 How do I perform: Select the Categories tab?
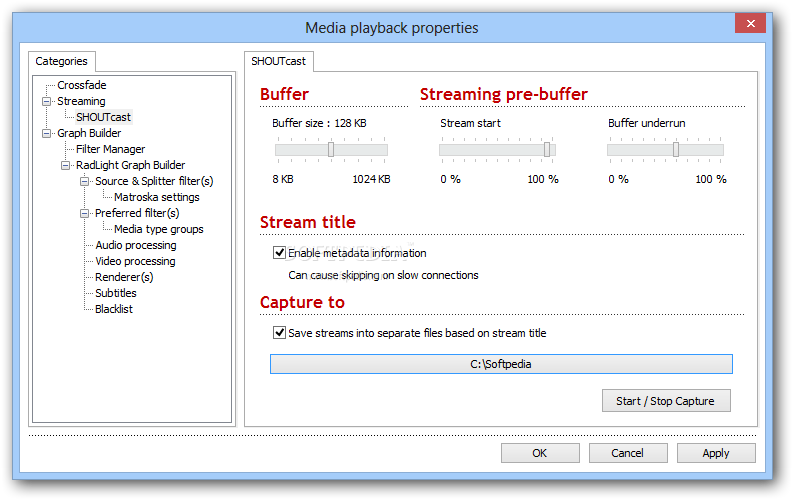click(62, 61)
